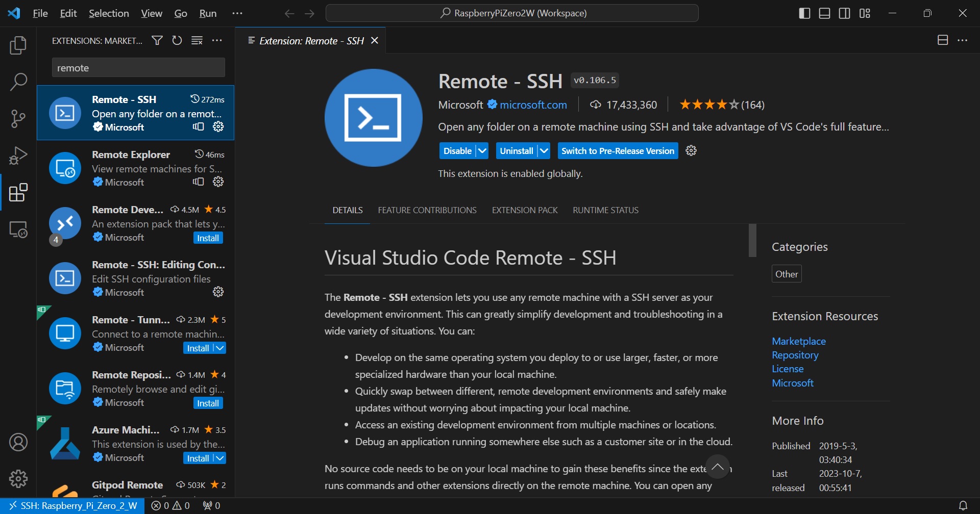Viewport: 980px width, 514px height.
Task: Refresh the extensions marketplace list
Action: click(177, 40)
